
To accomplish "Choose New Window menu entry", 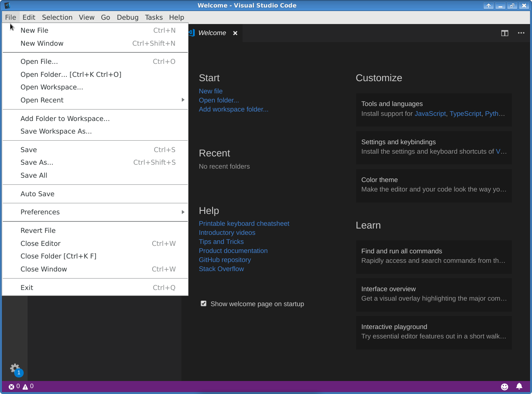I will tap(95, 43).
